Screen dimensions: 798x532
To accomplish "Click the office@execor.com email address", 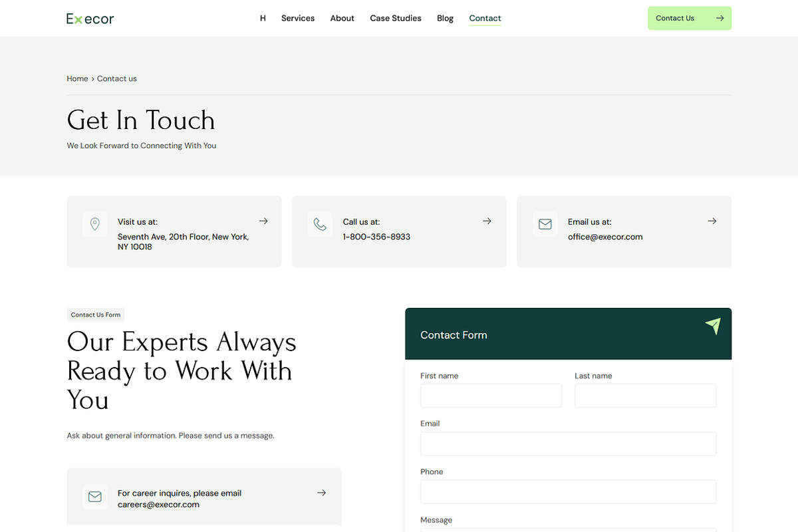I will (x=605, y=237).
